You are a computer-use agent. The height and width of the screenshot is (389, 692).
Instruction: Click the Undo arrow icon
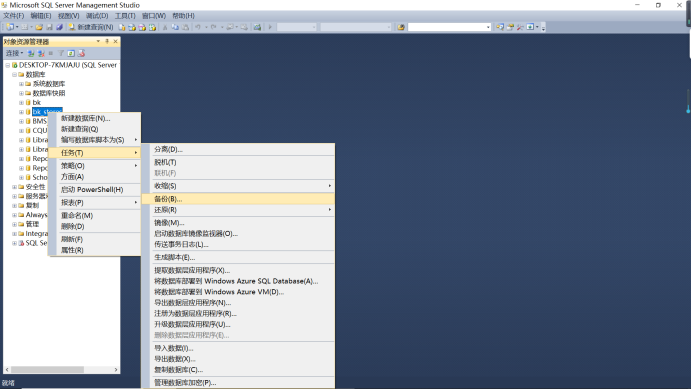(x=198, y=27)
